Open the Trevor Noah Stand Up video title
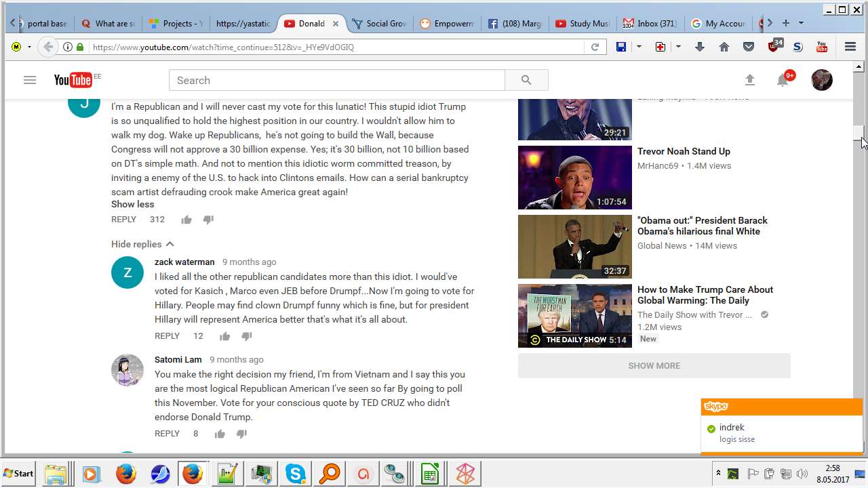The width and height of the screenshot is (868, 488). coord(684,151)
